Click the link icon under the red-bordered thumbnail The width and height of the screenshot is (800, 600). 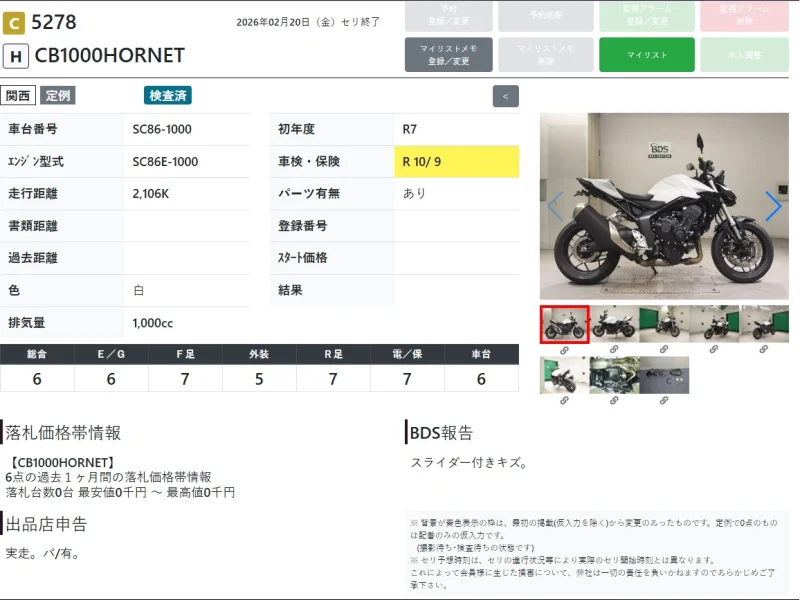(564, 350)
